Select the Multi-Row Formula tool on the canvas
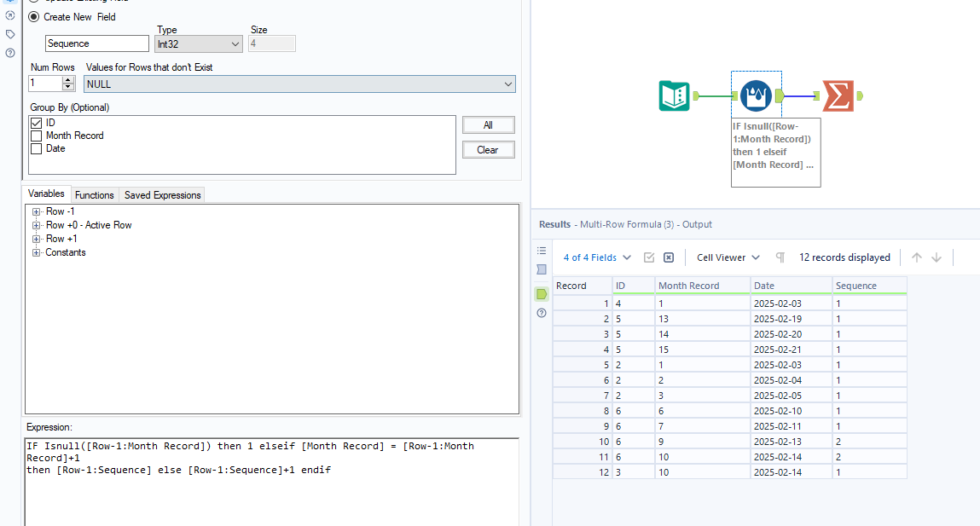 click(756, 95)
